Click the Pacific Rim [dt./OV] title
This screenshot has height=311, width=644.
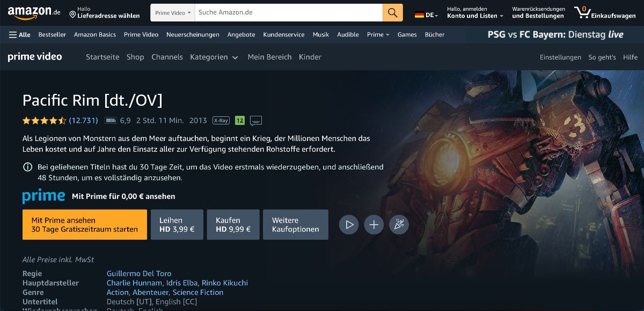pos(92,100)
